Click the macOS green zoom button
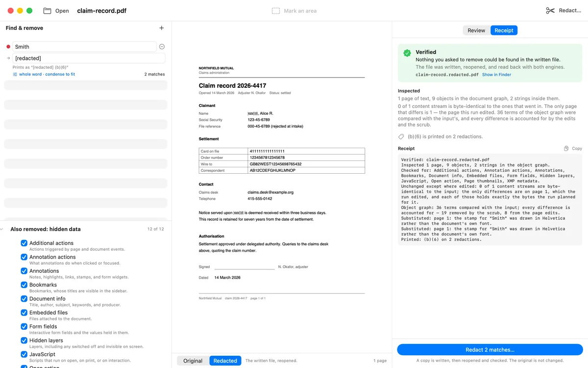The height and width of the screenshot is (368, 588). point(29,11)
